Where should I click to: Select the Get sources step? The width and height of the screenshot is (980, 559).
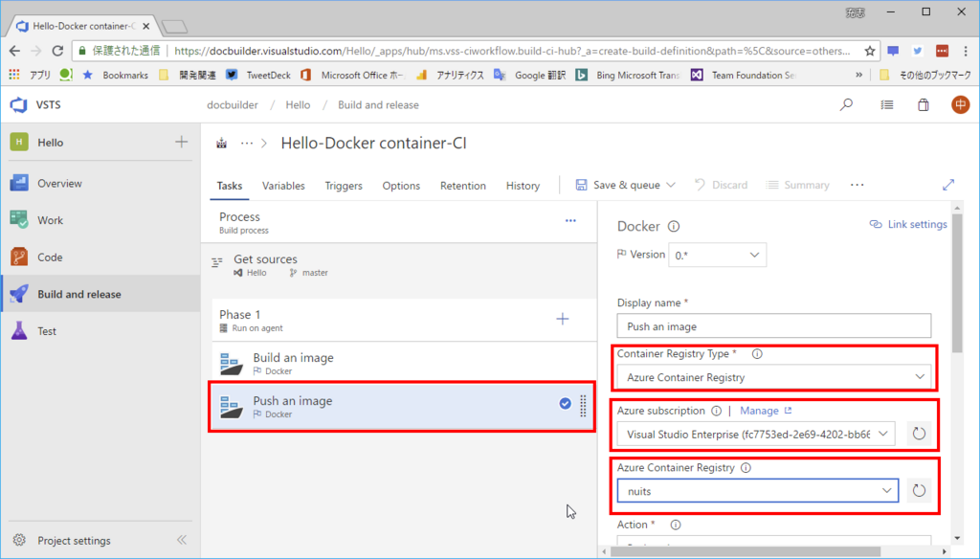click(400, 264)
